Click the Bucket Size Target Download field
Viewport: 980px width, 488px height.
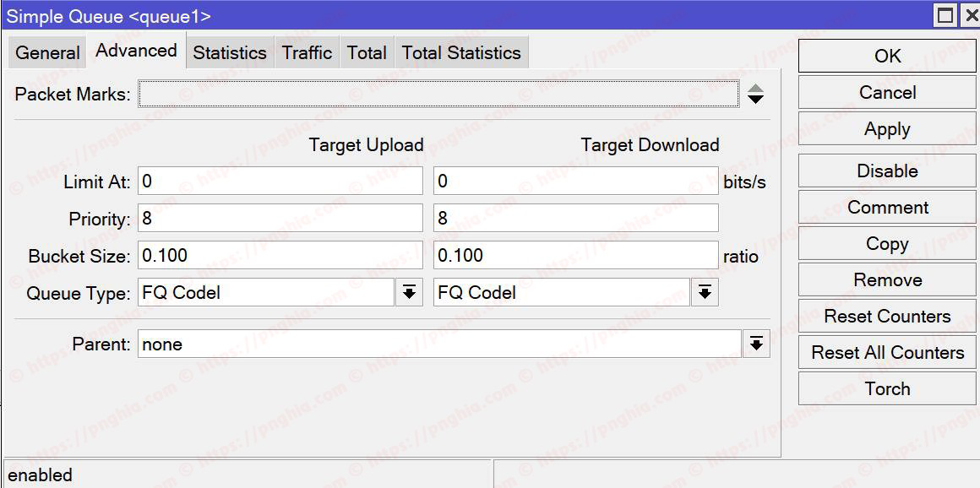click(575, 255)
